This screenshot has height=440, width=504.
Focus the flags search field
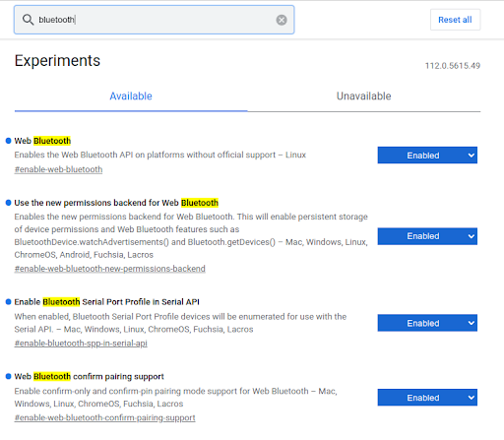point(154,20)
